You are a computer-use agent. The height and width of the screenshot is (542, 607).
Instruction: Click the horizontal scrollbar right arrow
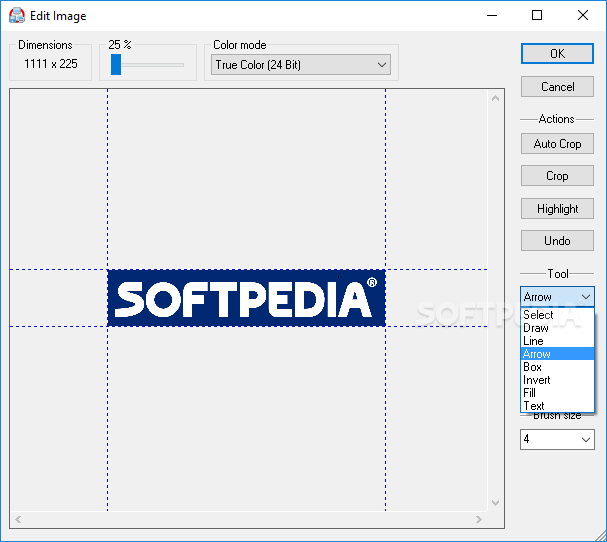479,519
